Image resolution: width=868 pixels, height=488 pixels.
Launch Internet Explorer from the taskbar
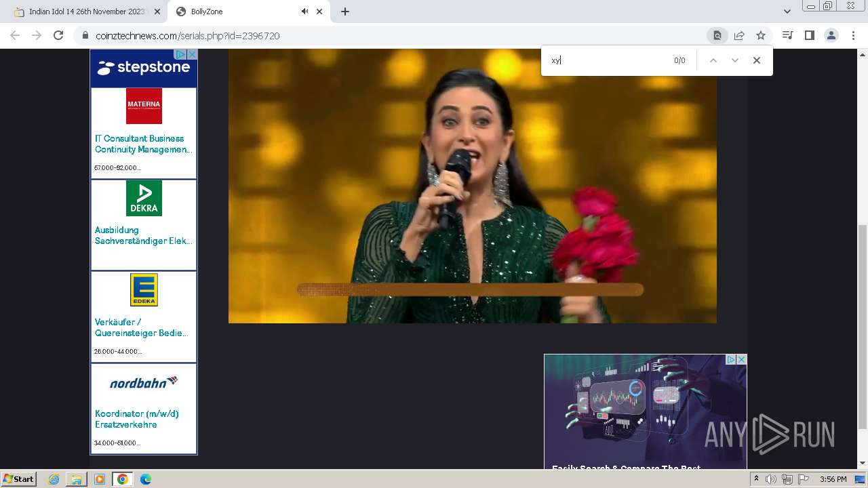54,479
